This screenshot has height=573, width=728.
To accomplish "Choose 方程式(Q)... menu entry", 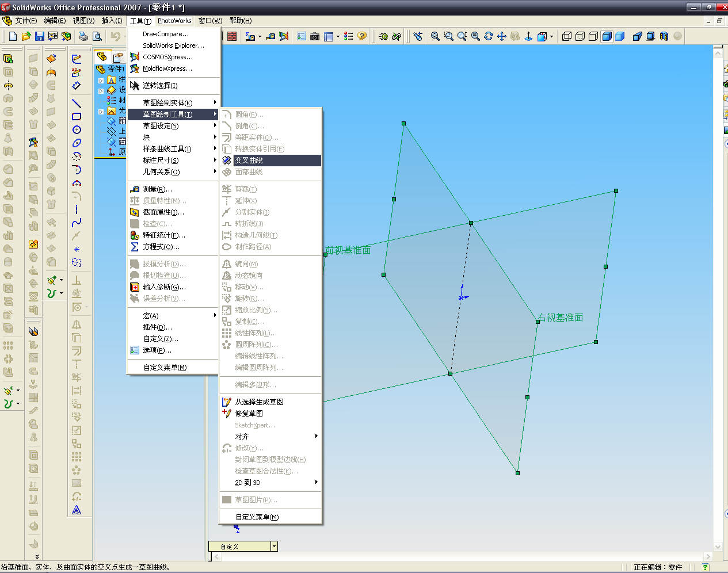I will 173,246.
